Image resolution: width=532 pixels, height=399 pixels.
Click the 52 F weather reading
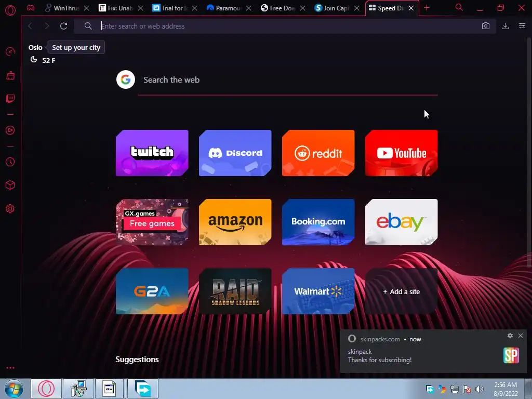tap(48, 60)
